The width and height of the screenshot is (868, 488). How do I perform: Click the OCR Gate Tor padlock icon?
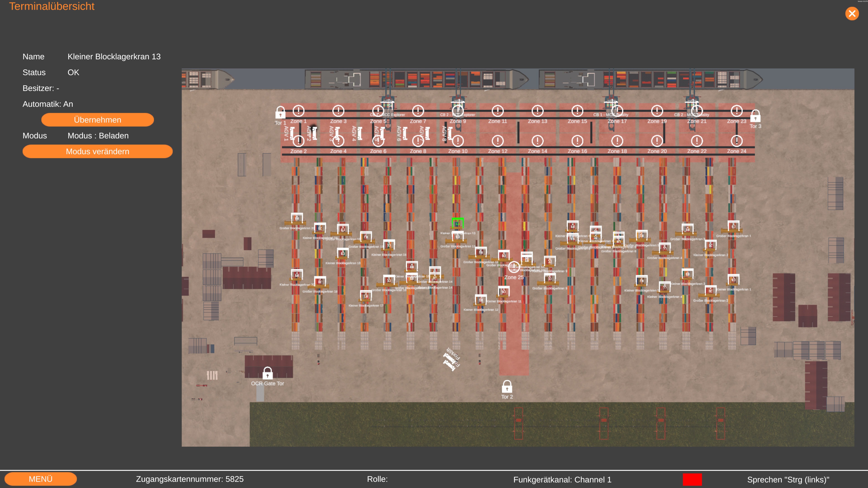(x=268, y=373)
